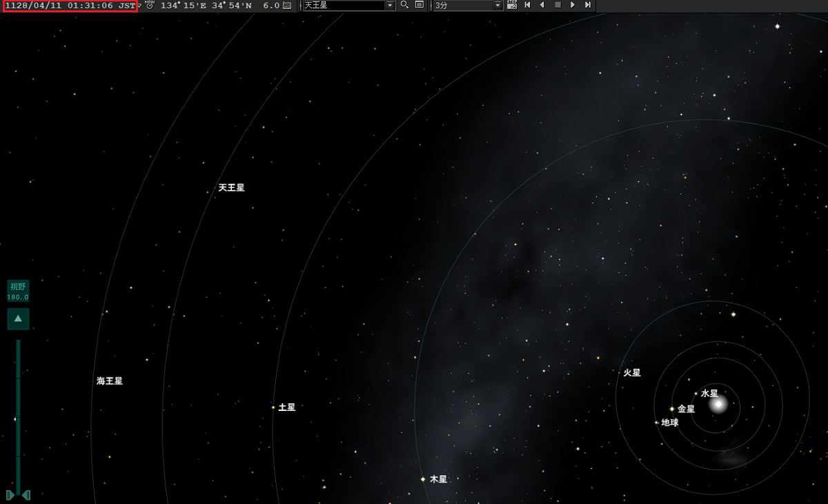Select the 地球 planet label
The image size is (828, 504).
click(670, 423)
